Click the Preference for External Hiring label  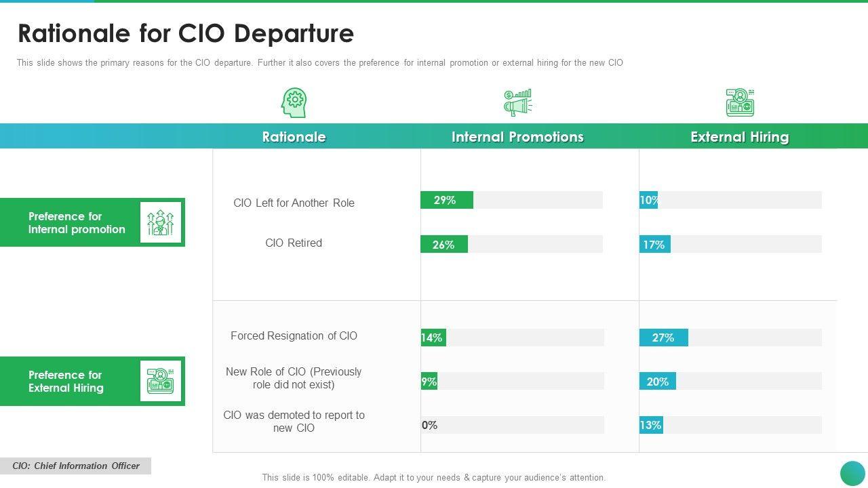66,382
